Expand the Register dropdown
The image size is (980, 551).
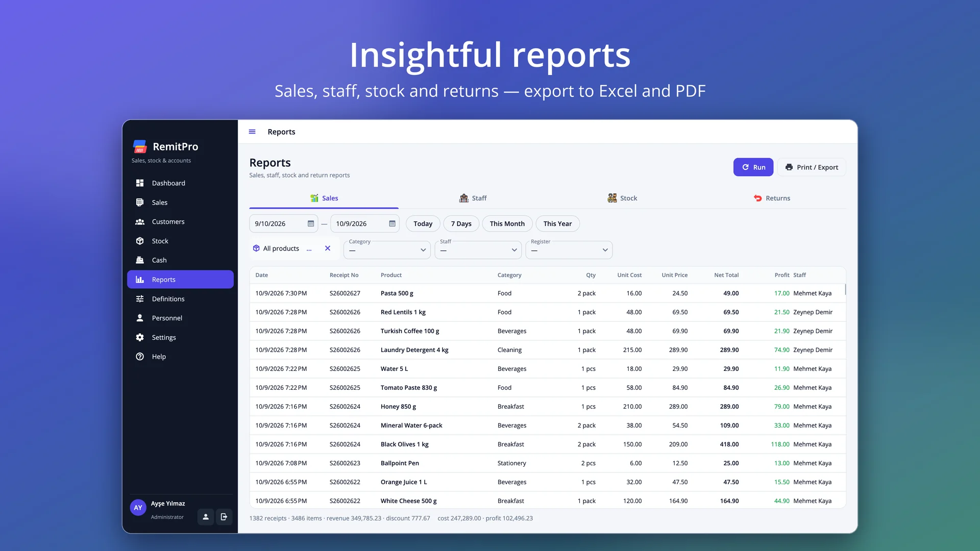pos(569,250)
